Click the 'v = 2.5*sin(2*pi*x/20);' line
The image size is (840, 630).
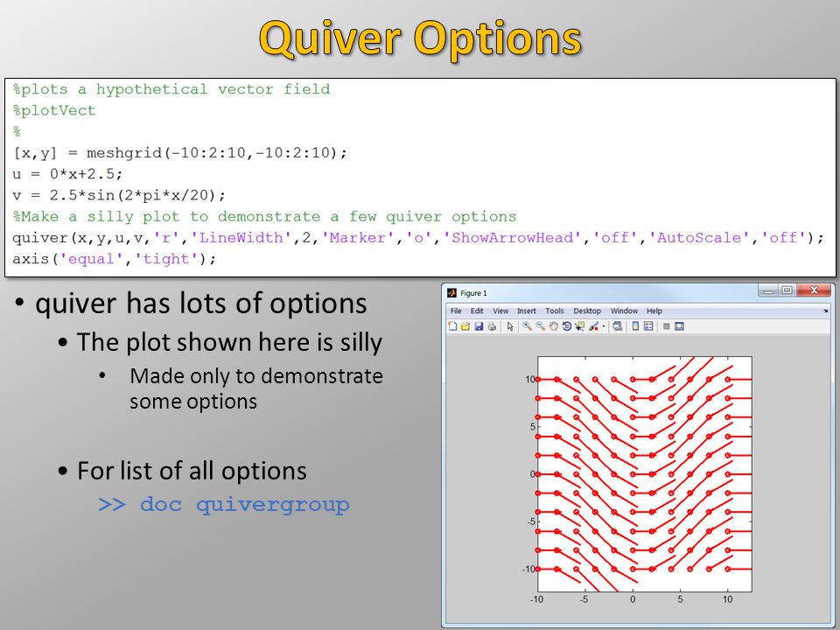(119, 195)
